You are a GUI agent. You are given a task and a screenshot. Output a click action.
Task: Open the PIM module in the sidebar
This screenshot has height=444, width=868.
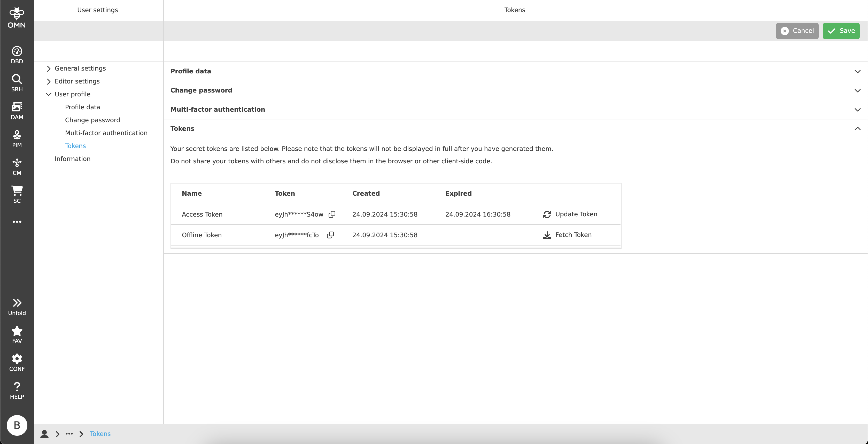[17, 139]
